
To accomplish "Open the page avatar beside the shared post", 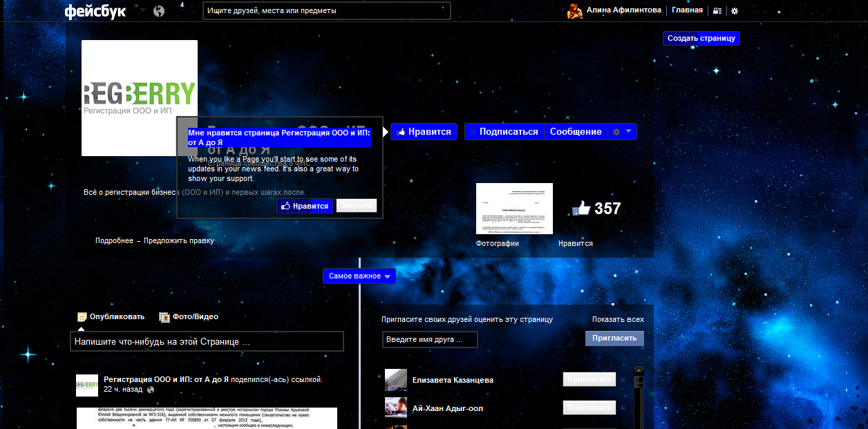I will [x=87, y=385].
